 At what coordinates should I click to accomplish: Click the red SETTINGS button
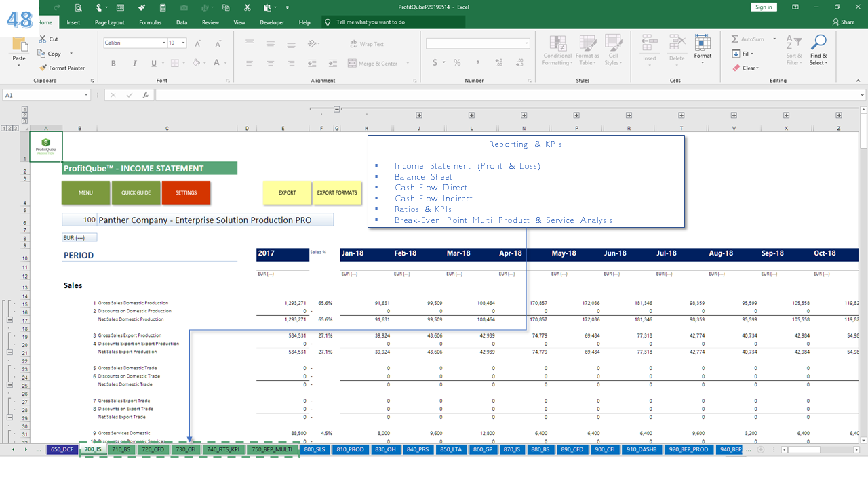[x=186, y=192]
